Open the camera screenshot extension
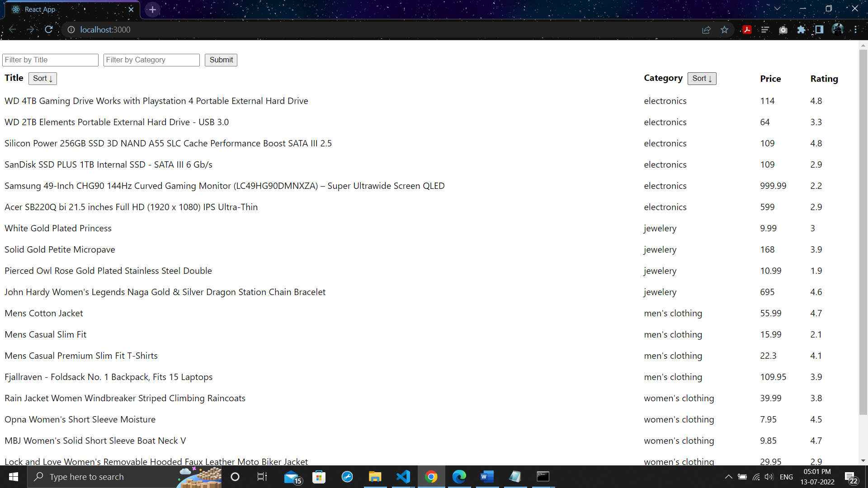Screen dimensions: 868x488 click(x=783, y=30)
